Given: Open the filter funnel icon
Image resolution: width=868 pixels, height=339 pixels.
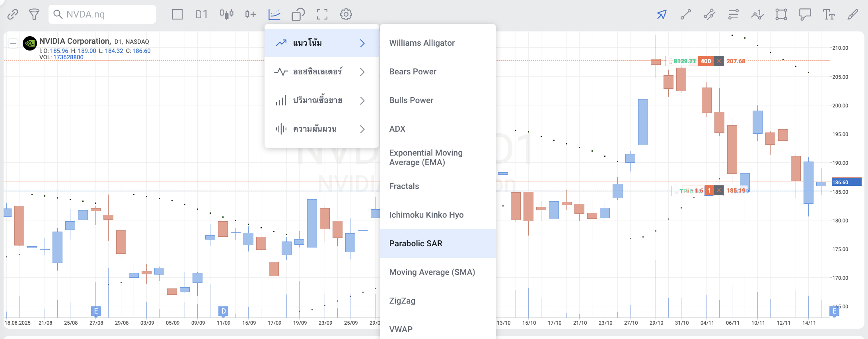Looking at the screenshot, I should [x=34, y=15].
